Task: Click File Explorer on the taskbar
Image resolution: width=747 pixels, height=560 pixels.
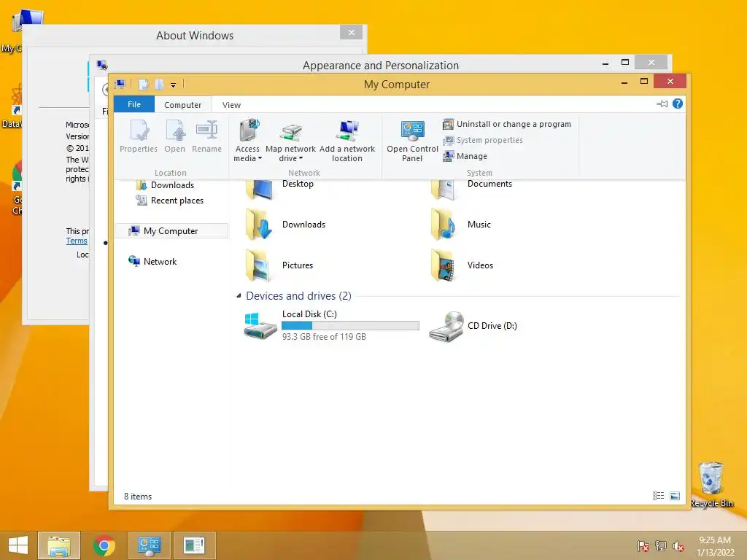Action: 59,545
